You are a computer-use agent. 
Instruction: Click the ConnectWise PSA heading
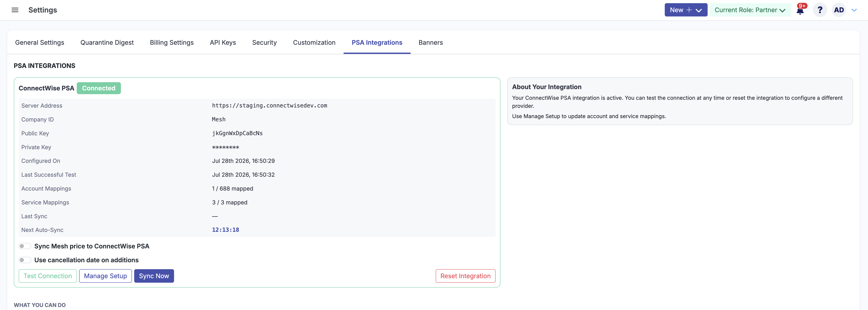[x=46, y=88]
